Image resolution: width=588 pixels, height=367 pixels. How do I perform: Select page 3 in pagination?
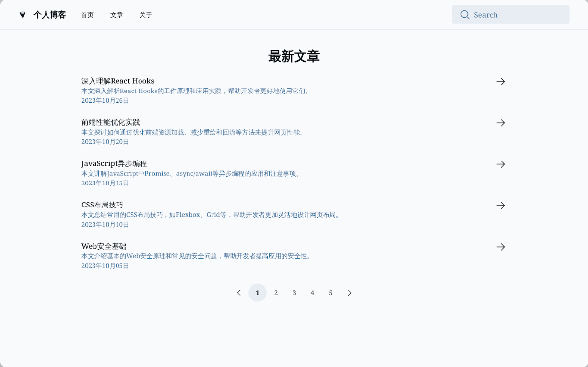(294, 293)
